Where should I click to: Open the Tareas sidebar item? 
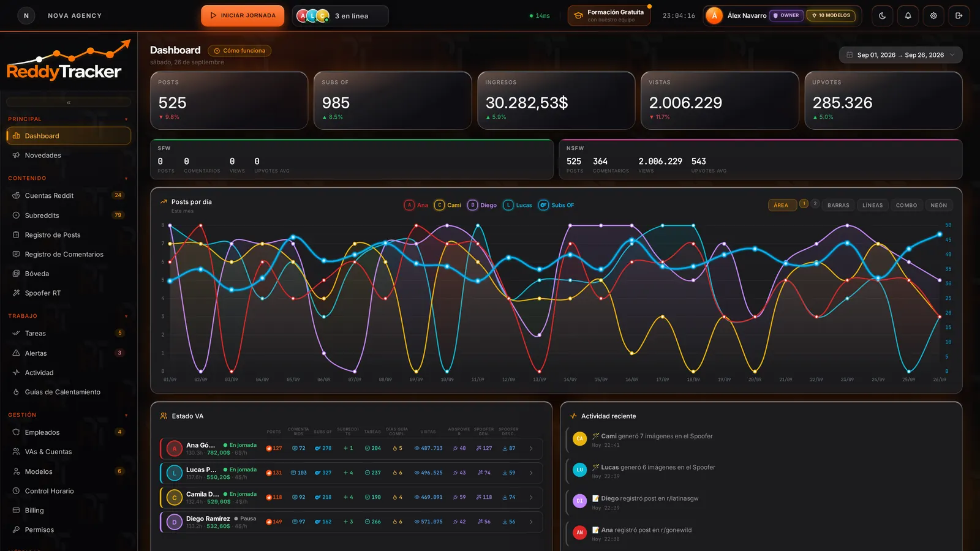pyautogui.click(x=69, y=334)
